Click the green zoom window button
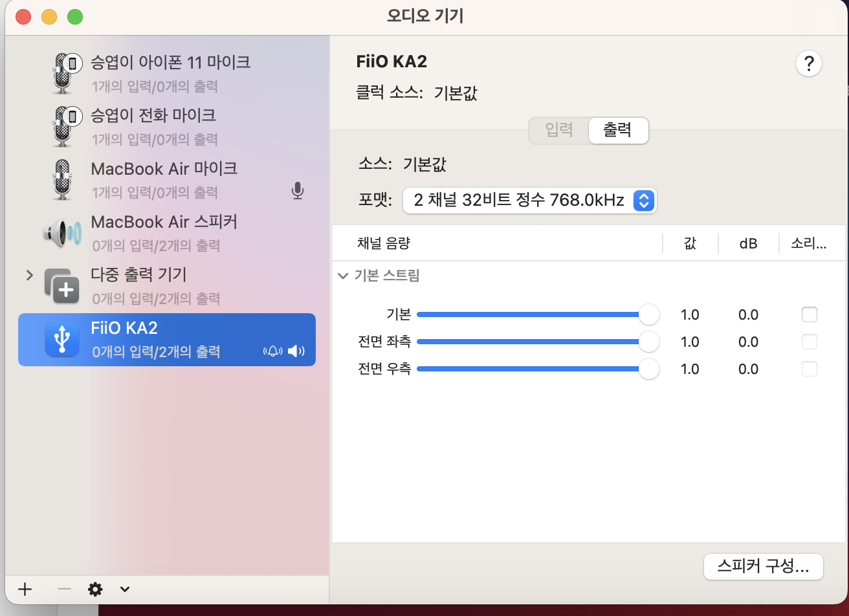This screenshot has height=616, width=849. tap(75, 16)
